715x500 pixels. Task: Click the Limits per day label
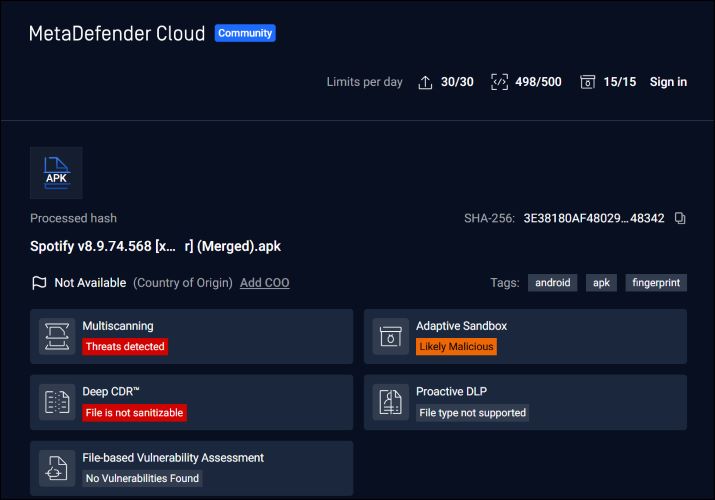pyautogui.click(x=364, y=82)
